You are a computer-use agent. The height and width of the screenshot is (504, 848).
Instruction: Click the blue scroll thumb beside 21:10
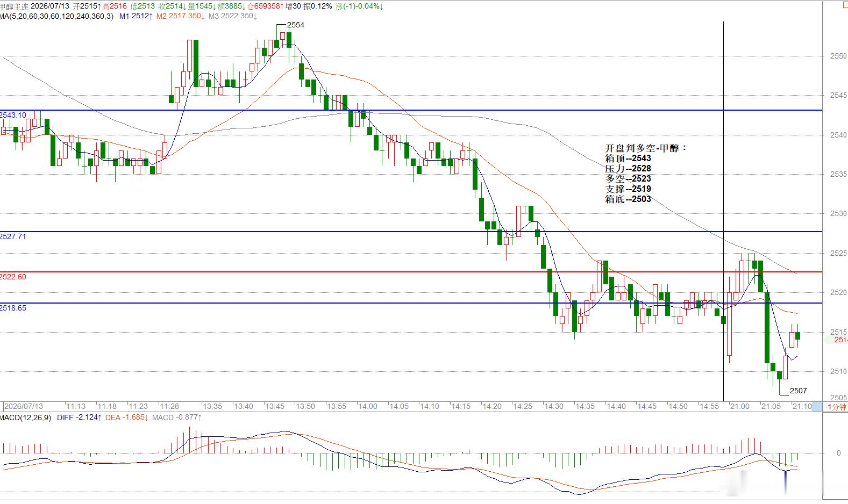(x=816, y=407)
